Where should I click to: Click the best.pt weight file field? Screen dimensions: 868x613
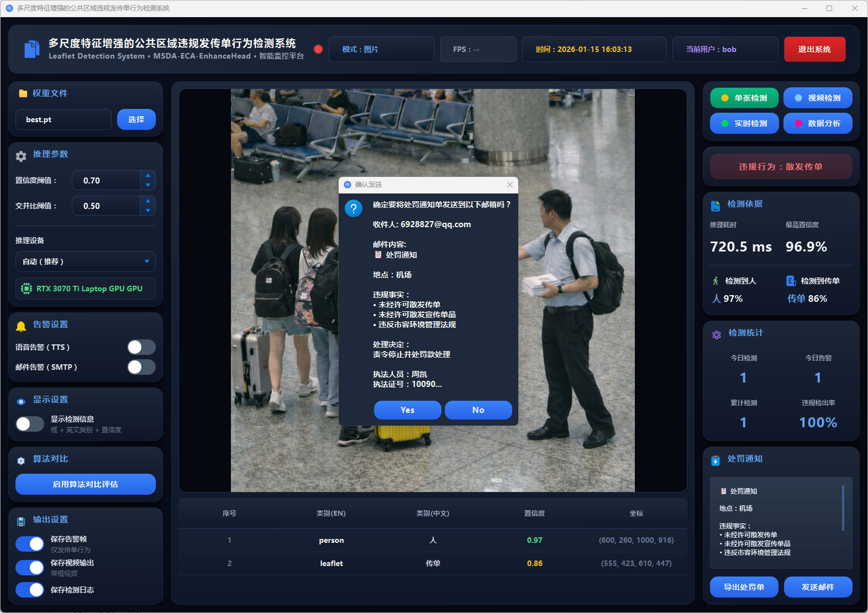64,119
